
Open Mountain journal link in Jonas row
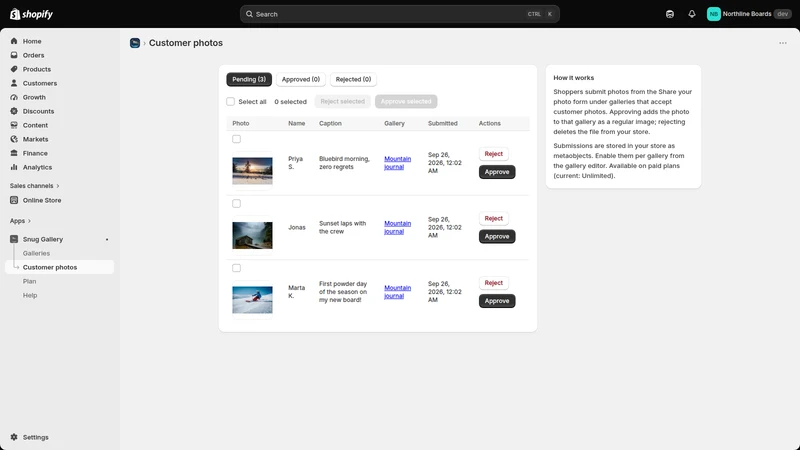click(397, 228)
